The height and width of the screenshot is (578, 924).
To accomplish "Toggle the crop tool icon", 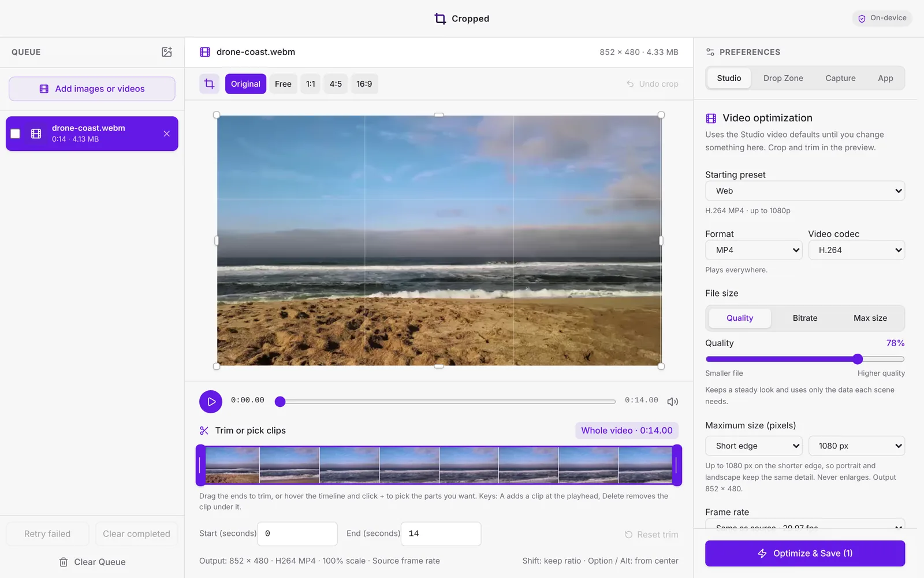I will tap(210, 84).
